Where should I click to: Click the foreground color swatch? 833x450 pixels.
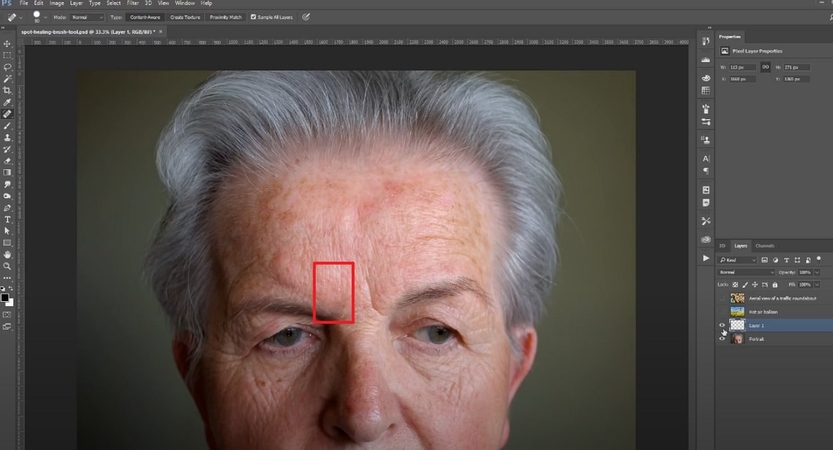point(5,297)
